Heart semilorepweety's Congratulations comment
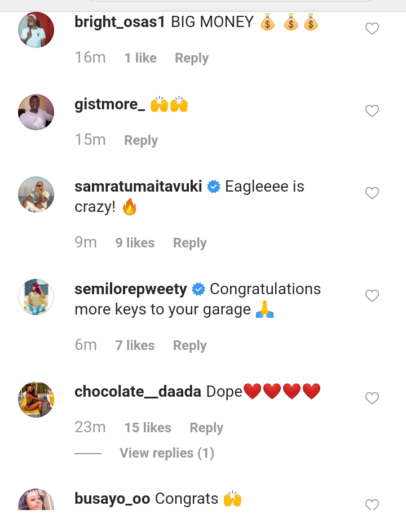Screen dimensions: 406x532 [x=372, y=296]
